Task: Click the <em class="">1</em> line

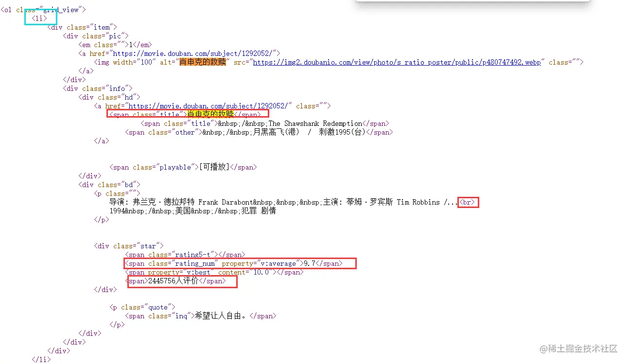Action: pyautogui.click(x=115, y=45)
